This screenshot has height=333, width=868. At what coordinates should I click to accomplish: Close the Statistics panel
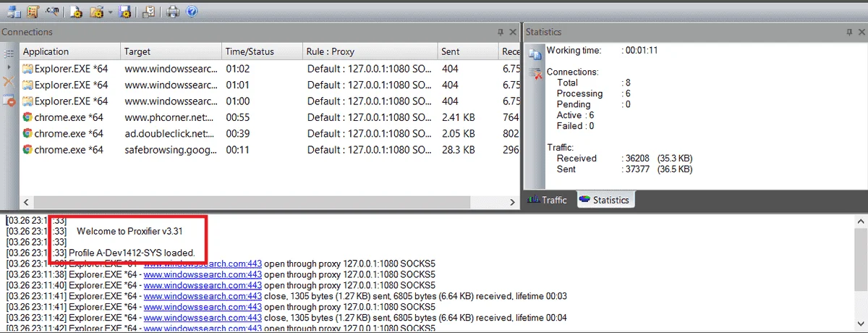(x=861, y=32)
